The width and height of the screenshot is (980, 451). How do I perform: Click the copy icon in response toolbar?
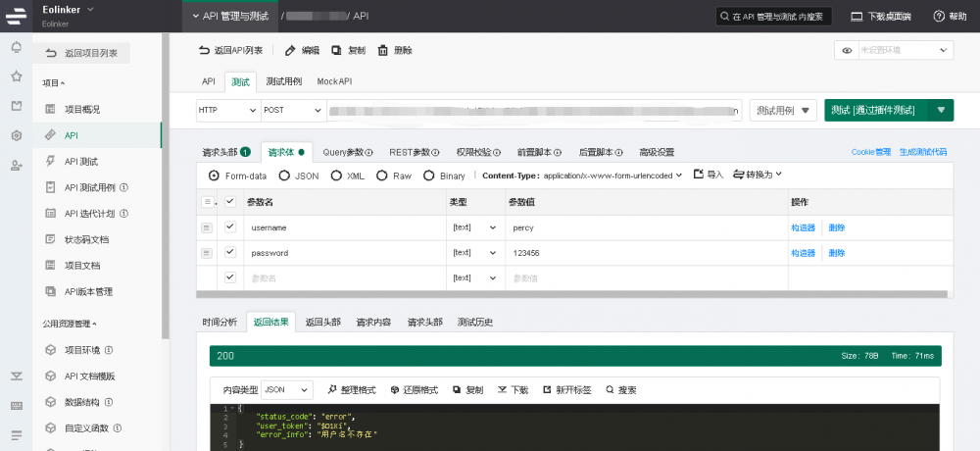pos(457,389)
